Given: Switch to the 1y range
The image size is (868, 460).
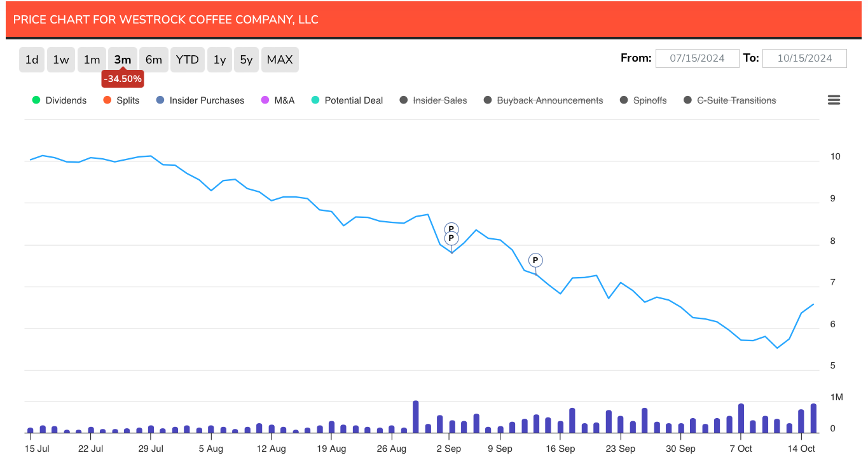Looking at the screenshot, I should [219, 60].
